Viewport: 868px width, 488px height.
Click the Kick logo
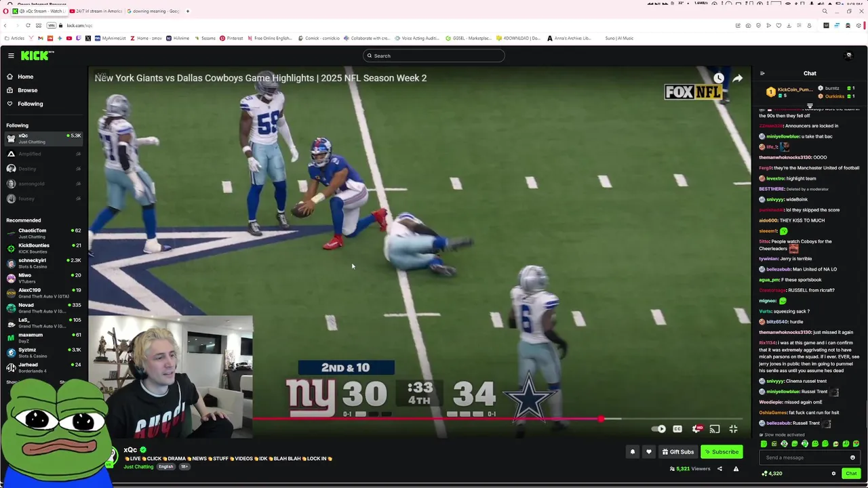point(35,56)
